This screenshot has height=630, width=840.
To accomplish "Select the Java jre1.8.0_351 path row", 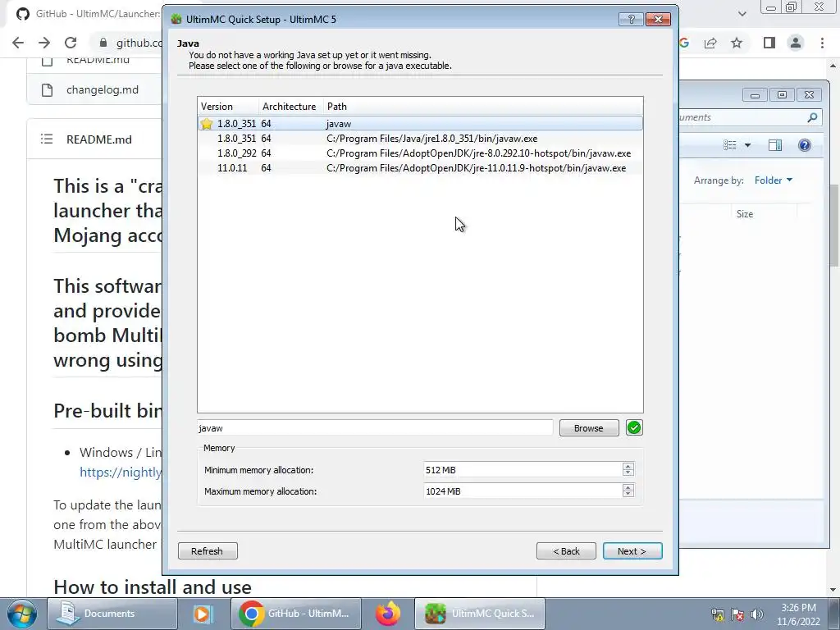I will 420,138.
